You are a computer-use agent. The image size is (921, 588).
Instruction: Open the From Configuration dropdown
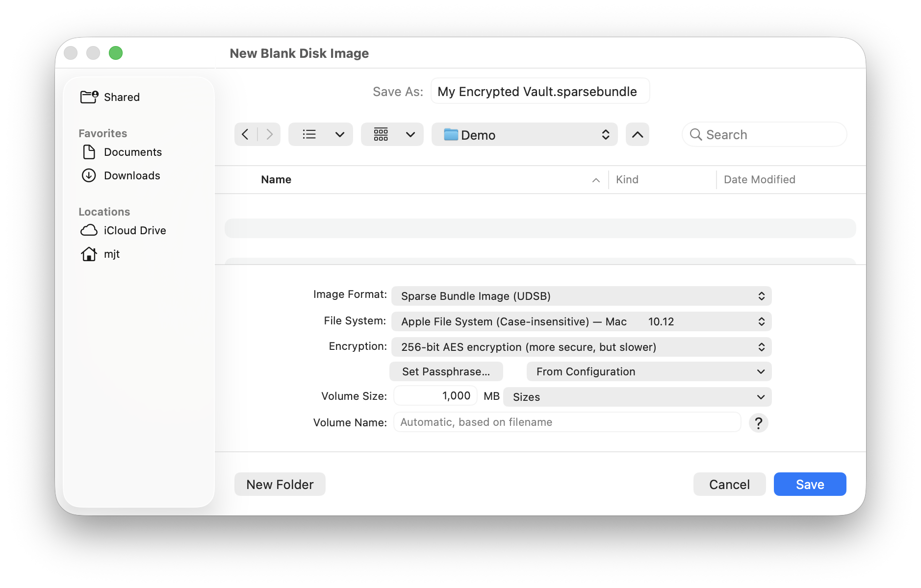pos(648,371)
